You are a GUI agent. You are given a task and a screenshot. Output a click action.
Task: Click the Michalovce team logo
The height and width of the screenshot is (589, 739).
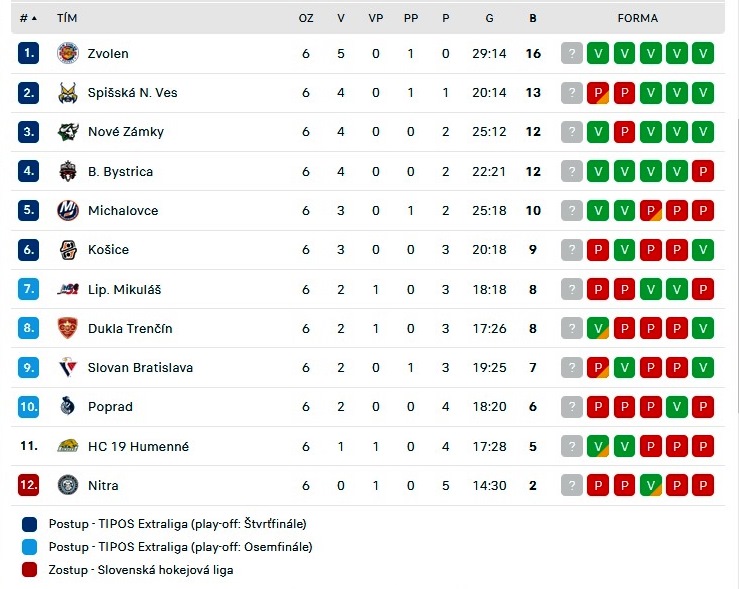click(68, 211)
